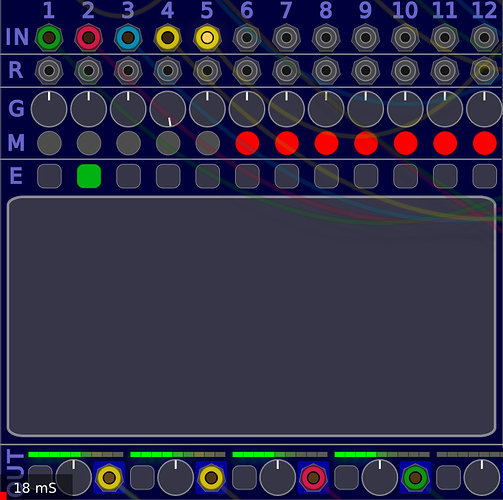The width and height of the screenshot is (503, 500).
Task: Enable the E button on channel 4
Action: tap(168, 176)
